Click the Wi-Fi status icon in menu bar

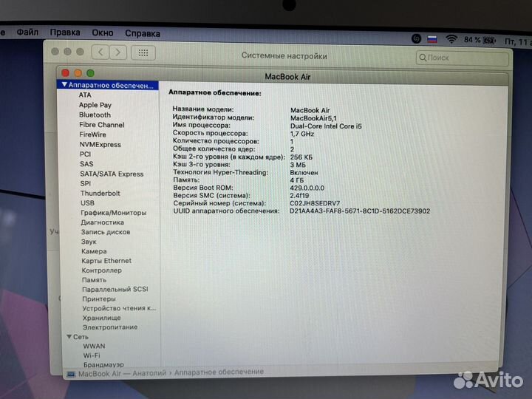(x=451, y=39)
